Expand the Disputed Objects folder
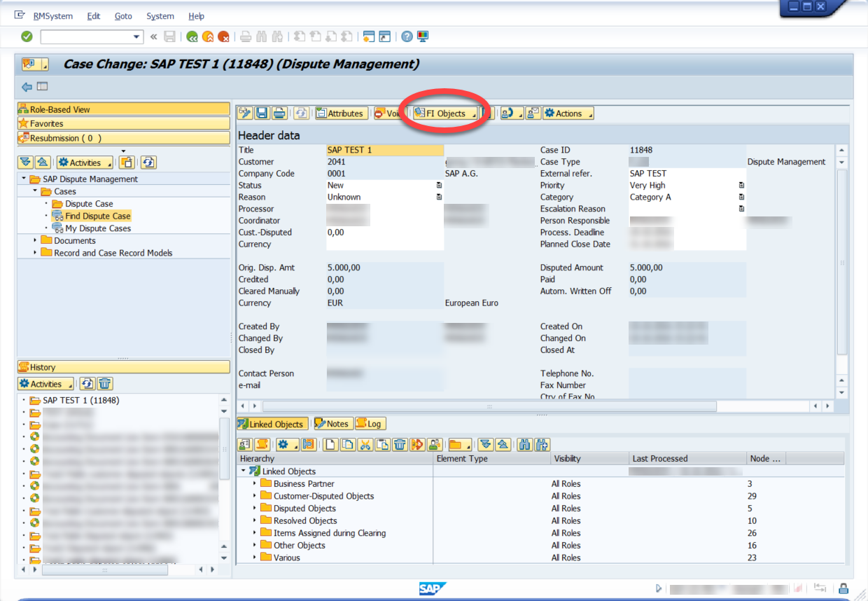 point(255,509)
